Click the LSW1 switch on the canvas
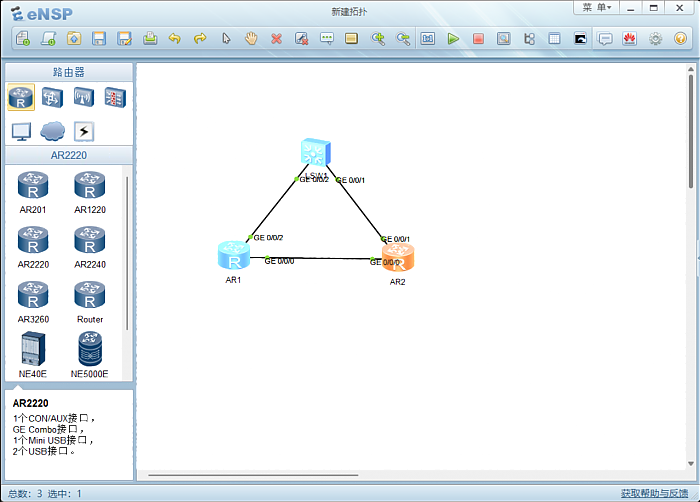700x502 pixels. 315,152
